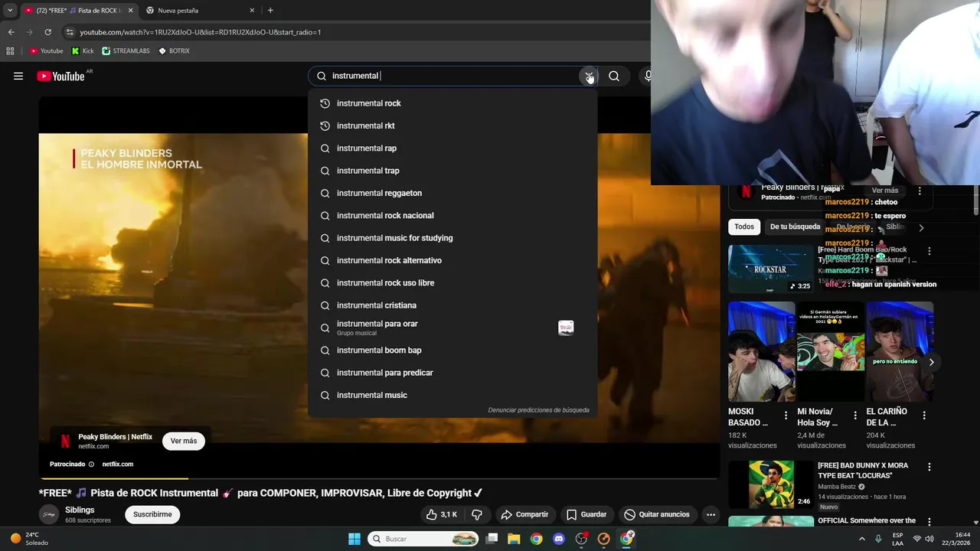Open the apps grid icon in bookmarks bar
Image resolution: width=980 pixels, height=551 pixels.
pos(10,51)
